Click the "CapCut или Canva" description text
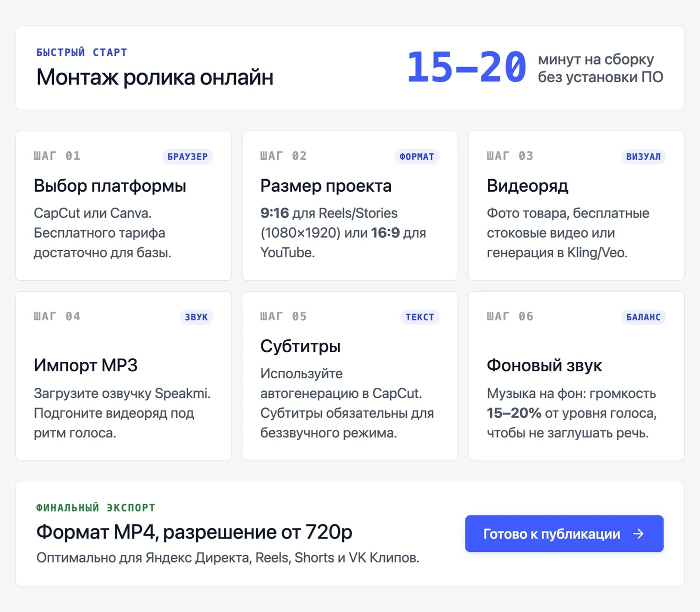Image resolution: width=700 pixels, height=612 pixels. pos(92,213)
